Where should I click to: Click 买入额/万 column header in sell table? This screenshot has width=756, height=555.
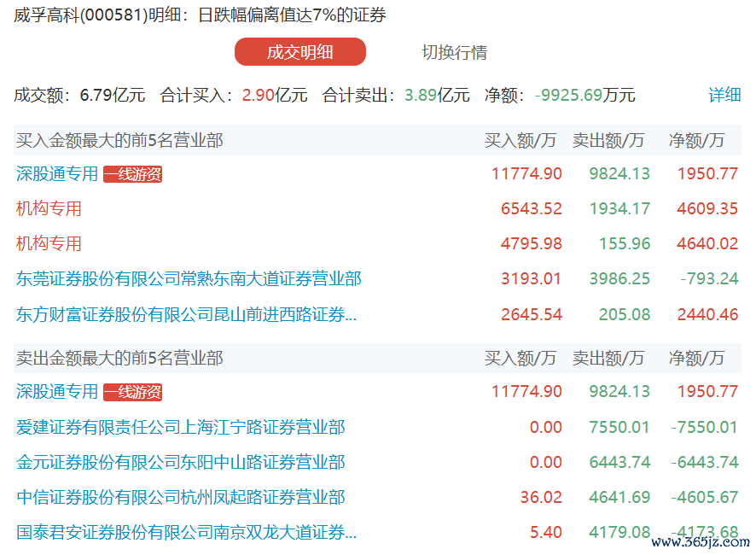(520, 358)
